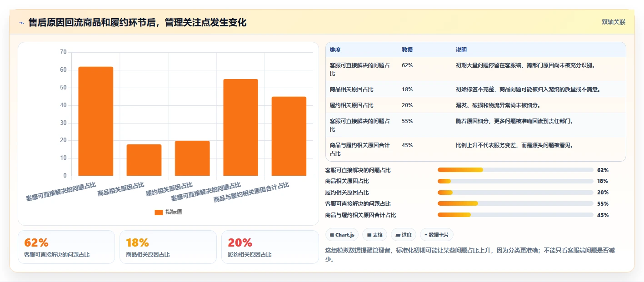The width and height of the screenshot is (644, 282).
Task: Click the orange 62% data card
Action: [x=66, y=247]
